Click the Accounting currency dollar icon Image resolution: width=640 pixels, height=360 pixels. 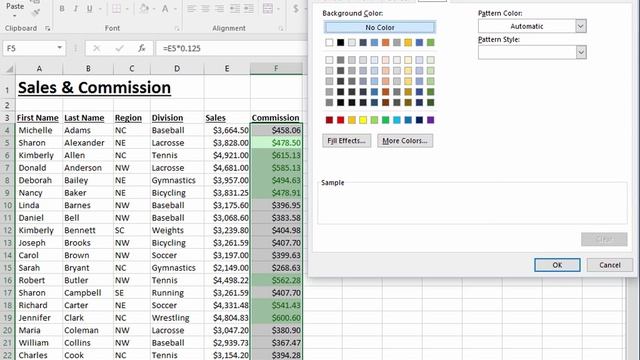coord(296,9)
